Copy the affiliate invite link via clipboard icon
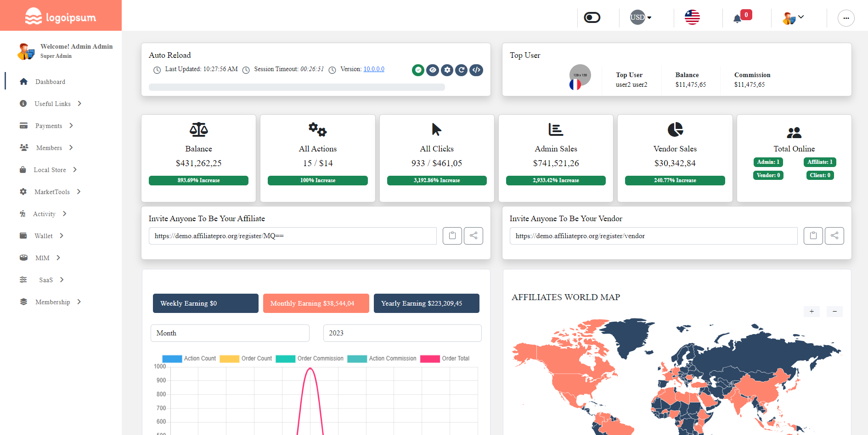868x435 pixels. coord(452,235)
